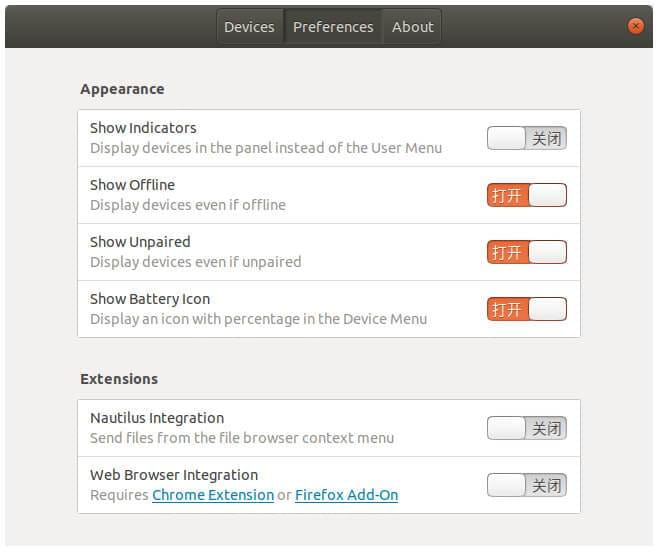Click the Web Browser Integration label
The width and height of the screenshot is (662, 555).
click(174, 475)
